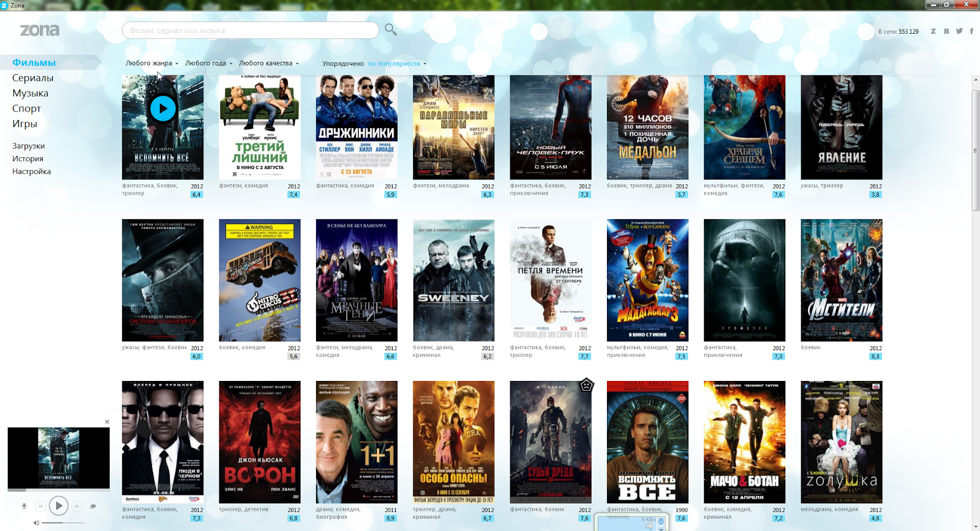This screenshot has width=980, height=531.
Task: Open the История page
Action: [28, 159]
